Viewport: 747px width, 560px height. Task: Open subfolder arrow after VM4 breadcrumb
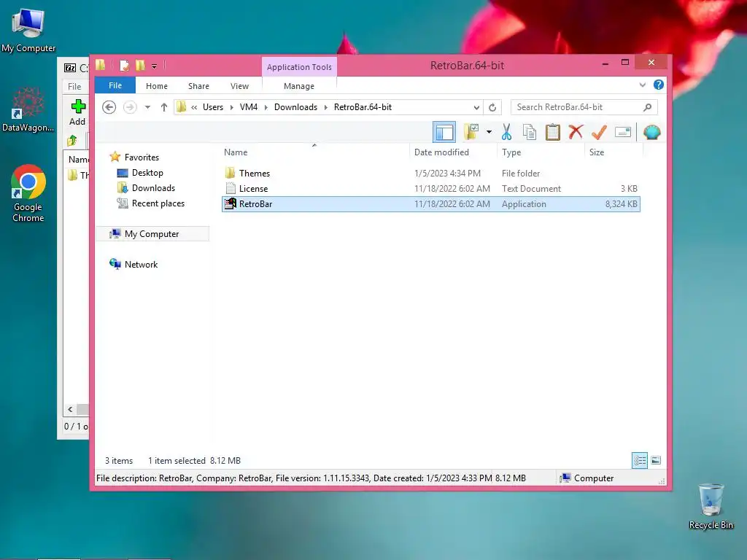pos(266,107)
